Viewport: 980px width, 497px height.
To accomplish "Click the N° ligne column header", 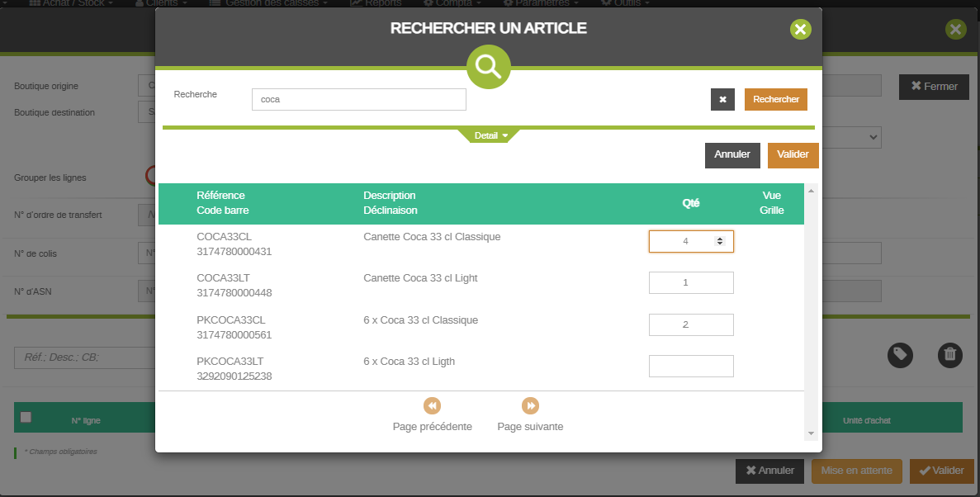I will coord(86,421).
